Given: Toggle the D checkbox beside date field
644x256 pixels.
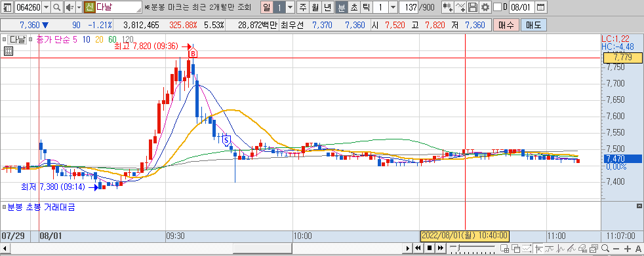Looking at the screenshot, I should pos(496,7).
